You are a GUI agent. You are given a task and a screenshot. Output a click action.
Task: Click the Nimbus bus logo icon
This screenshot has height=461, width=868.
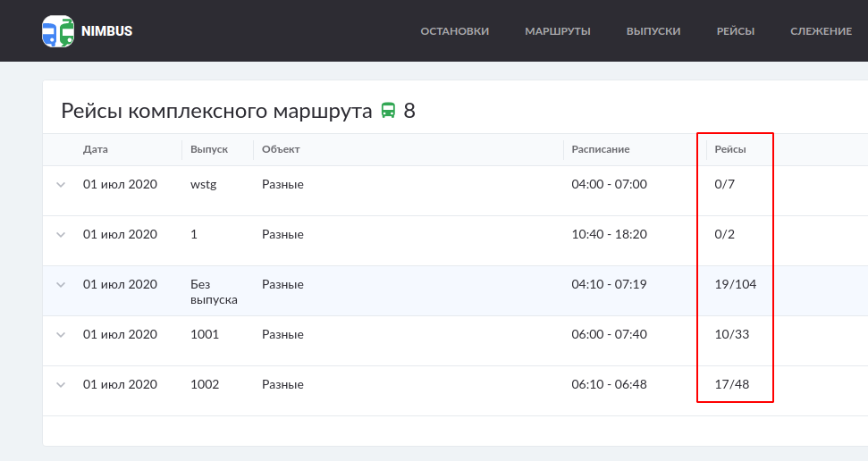tap(58, 31)
